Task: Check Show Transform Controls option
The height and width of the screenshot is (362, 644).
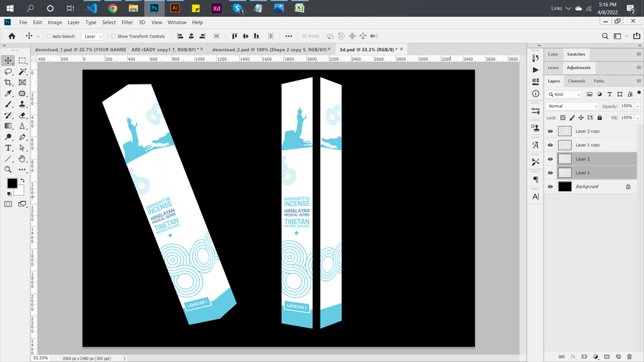Action: (x=113, y=36)
